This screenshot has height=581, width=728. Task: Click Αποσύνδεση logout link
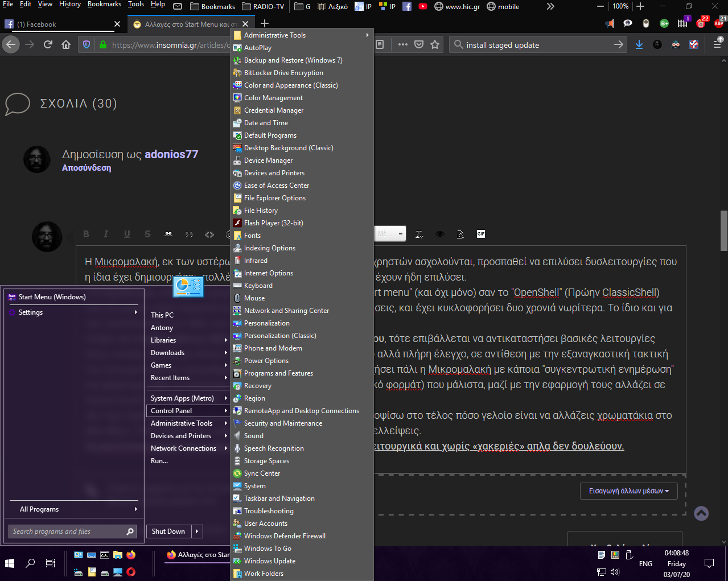coord(87,168)
